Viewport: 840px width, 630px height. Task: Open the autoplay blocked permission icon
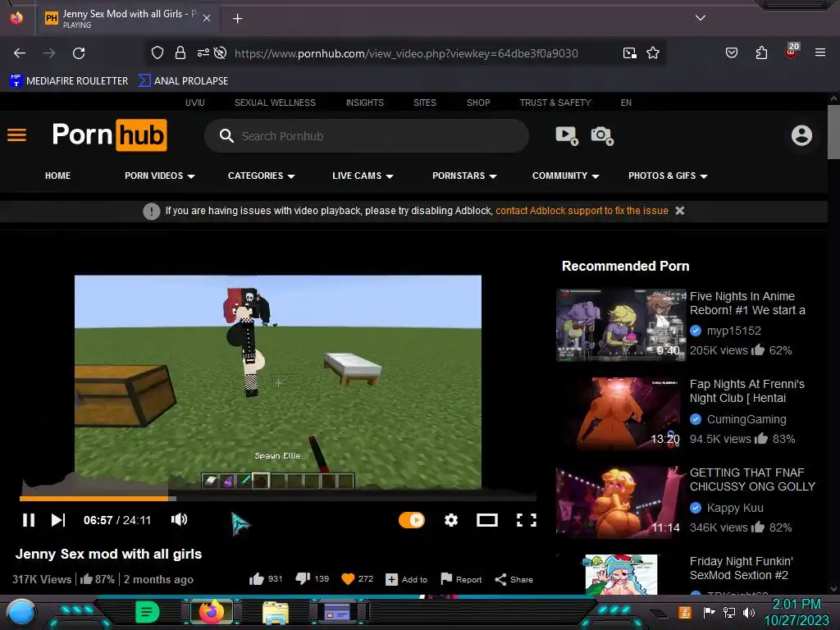[220, 52]
